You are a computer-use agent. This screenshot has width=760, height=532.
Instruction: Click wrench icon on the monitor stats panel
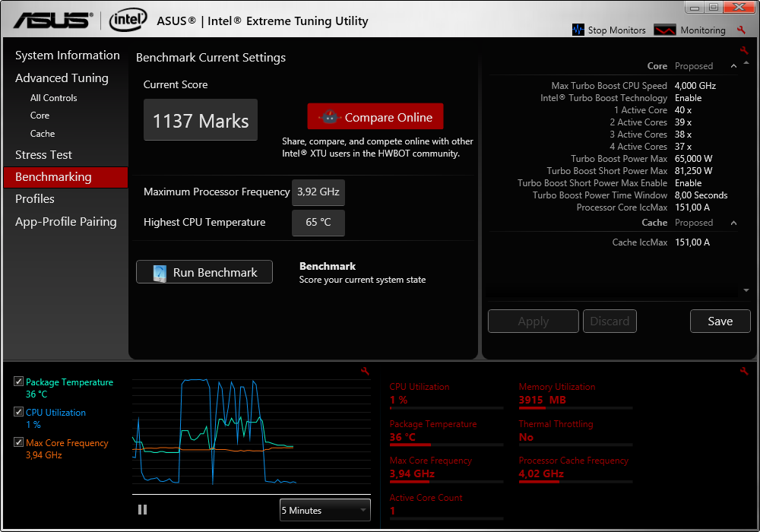click(x=744, y=371)
